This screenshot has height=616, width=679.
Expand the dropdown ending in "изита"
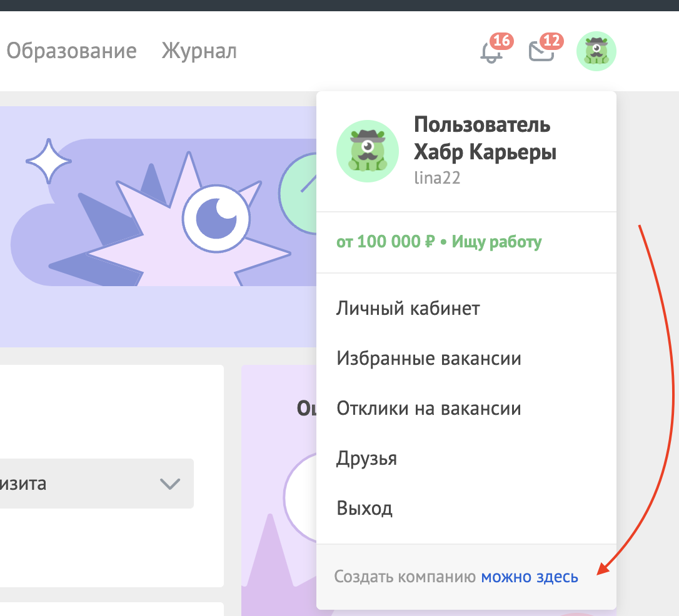94,484
